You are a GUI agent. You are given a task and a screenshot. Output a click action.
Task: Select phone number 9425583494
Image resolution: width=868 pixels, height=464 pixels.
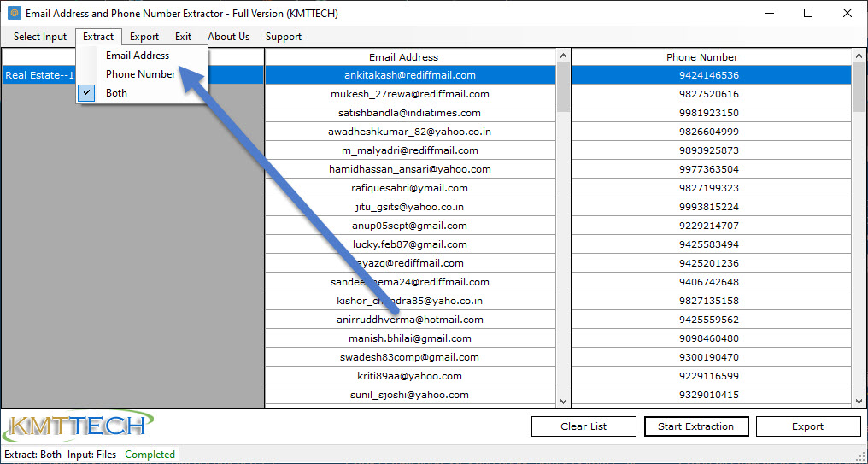(712, 244)
